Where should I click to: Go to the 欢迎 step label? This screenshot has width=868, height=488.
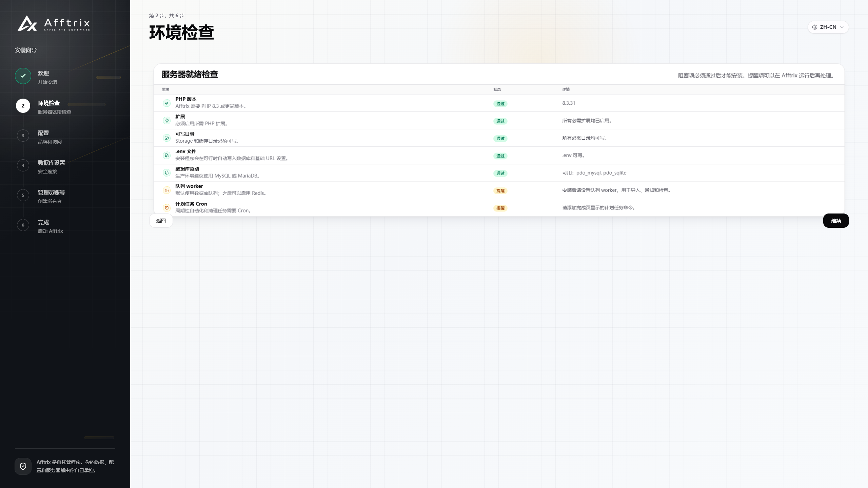(x=43, y=73)
